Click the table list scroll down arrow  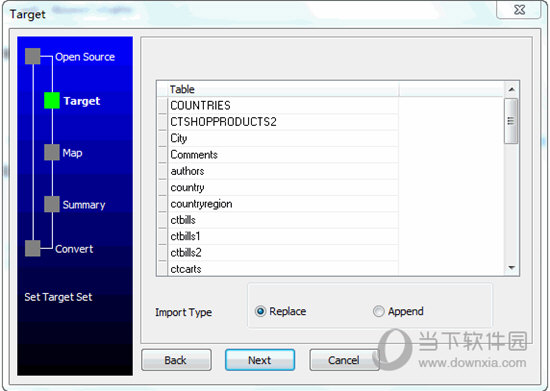point(511,268)
